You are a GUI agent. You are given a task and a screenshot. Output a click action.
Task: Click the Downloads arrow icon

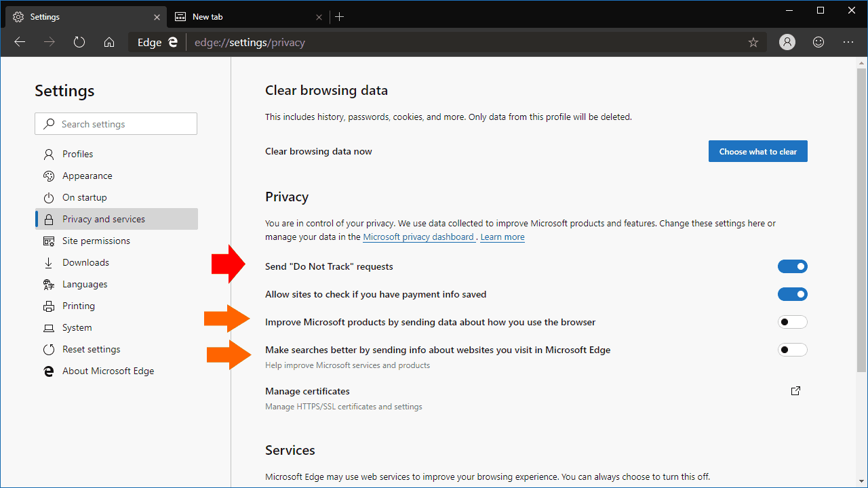[x=49, y=262]
